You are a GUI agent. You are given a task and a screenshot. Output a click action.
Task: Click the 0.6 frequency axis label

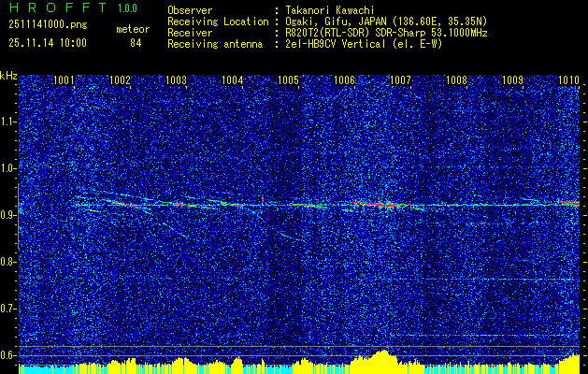pyautogui.click(x=7, y=355)
